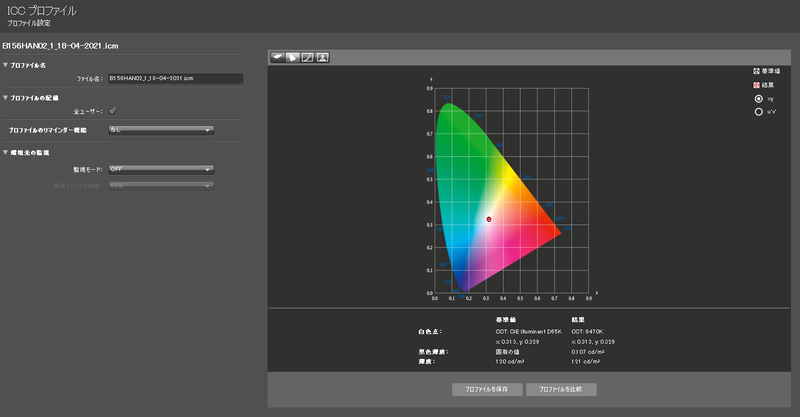The height and width of the screenshot is (417, 800).
Task: Switch to the tone curve view icon
Action: tap(307, 57)
